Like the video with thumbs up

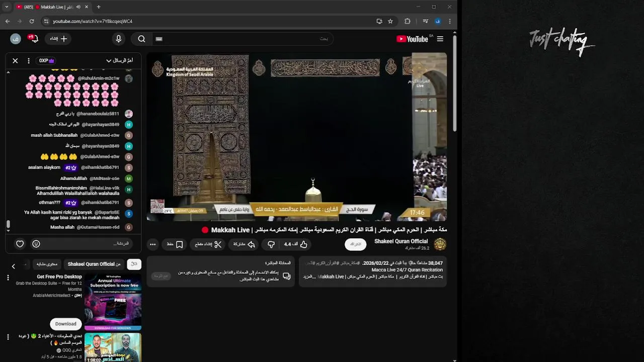tap(296, 244)
